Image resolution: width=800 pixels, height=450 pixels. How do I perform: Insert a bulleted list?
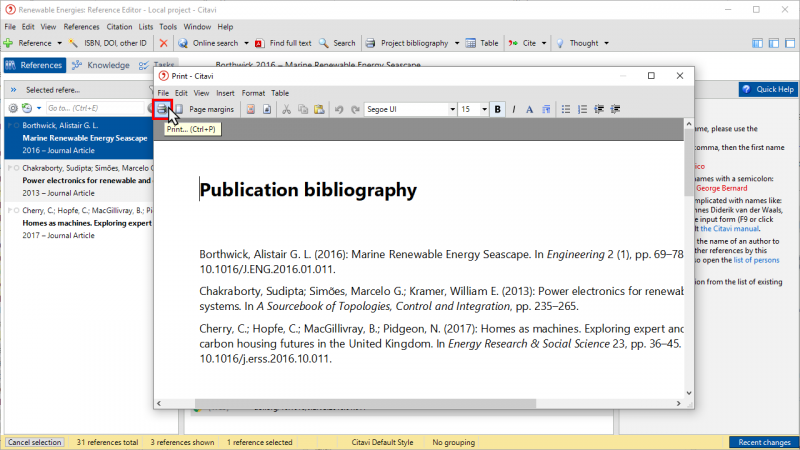(566, 109)
